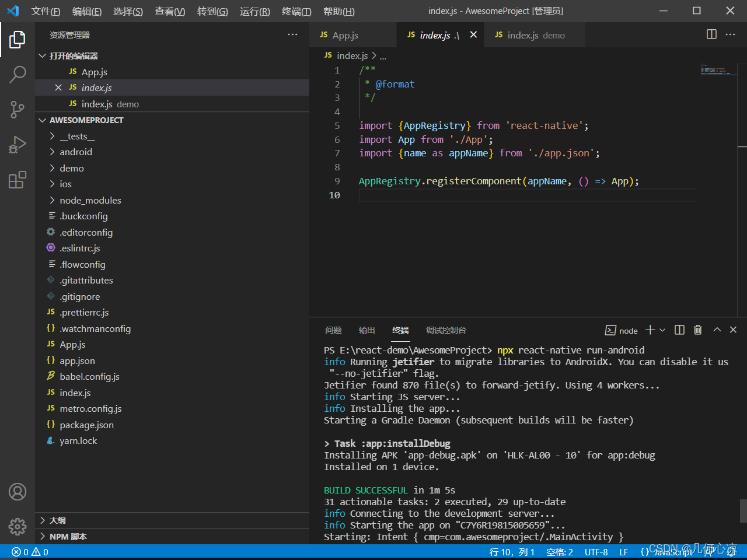Click the terminal panel scrollbar
This screenshot has height=560, width=747.
pyautogui.click(x=743, y=510)
